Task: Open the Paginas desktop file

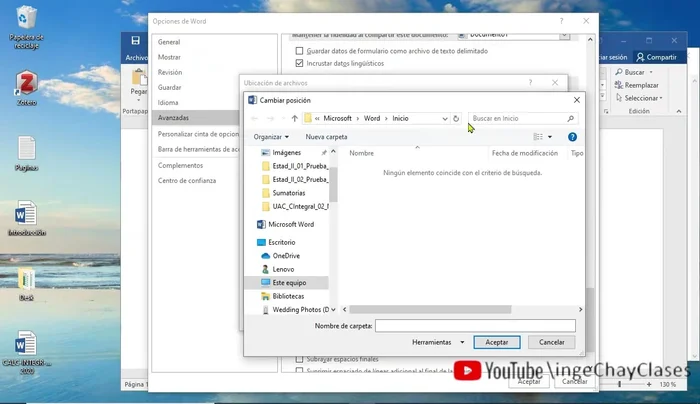Action: (x=26, y=153)
